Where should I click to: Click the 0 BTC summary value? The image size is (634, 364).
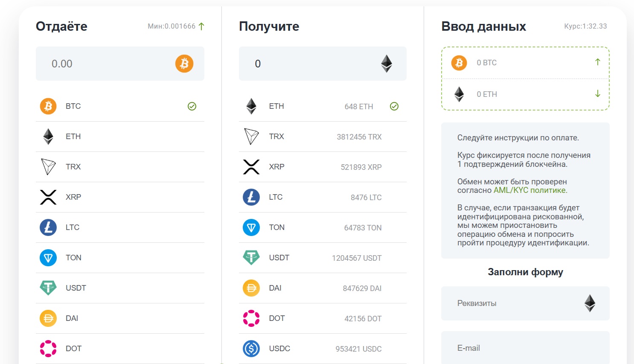(x=487, y=63)
